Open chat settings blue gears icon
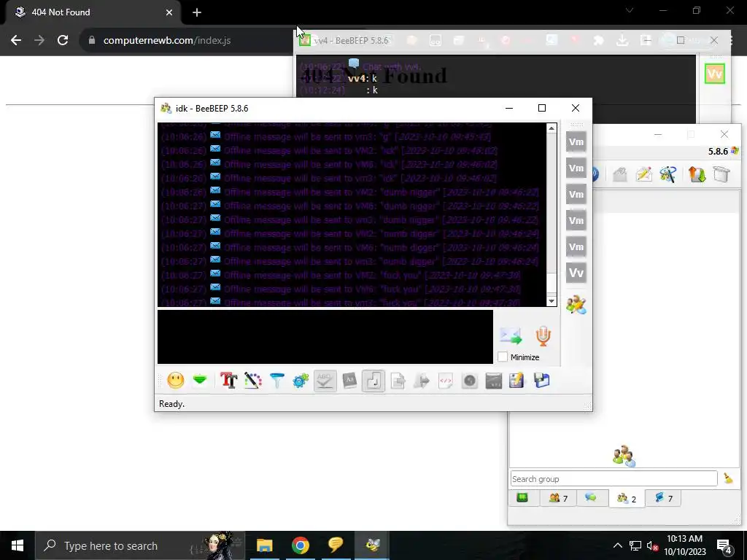This screenshot has height=560, width=747. click(x=301, y=381)
